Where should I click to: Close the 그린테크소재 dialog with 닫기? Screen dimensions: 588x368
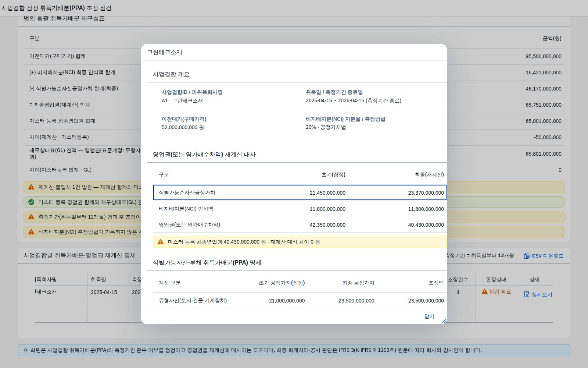coord(429,316)
